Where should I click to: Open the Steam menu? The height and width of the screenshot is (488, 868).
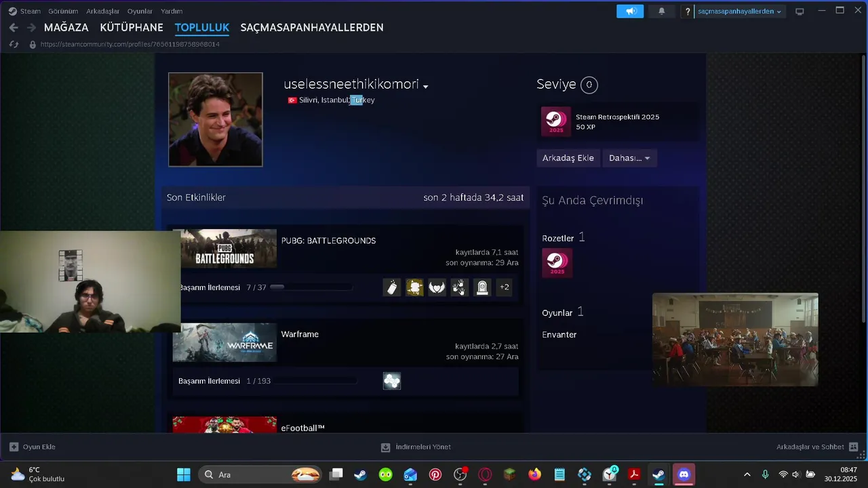pos(31,12)
